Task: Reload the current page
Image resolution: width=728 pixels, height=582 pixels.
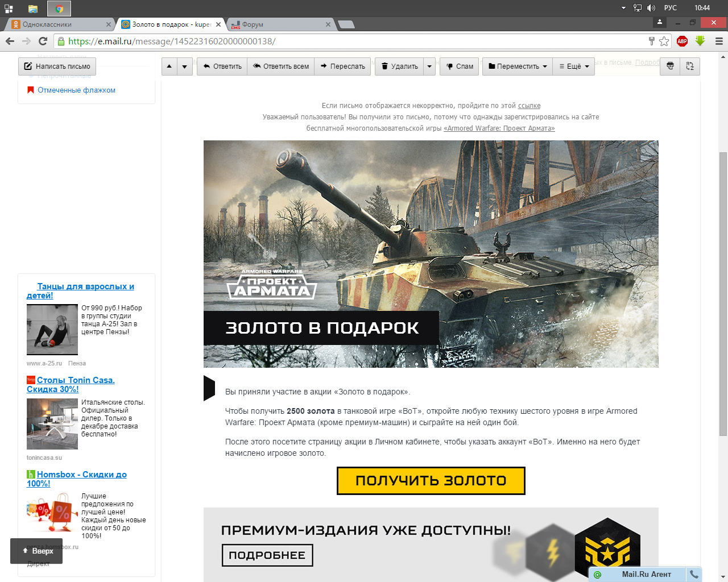Action: tap(43, 41)
